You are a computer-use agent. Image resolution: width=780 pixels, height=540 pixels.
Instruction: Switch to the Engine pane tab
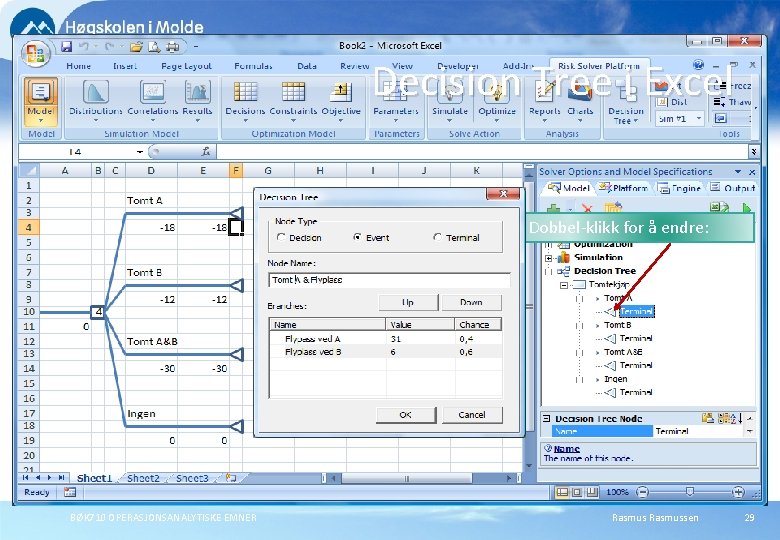pos(680,188)
